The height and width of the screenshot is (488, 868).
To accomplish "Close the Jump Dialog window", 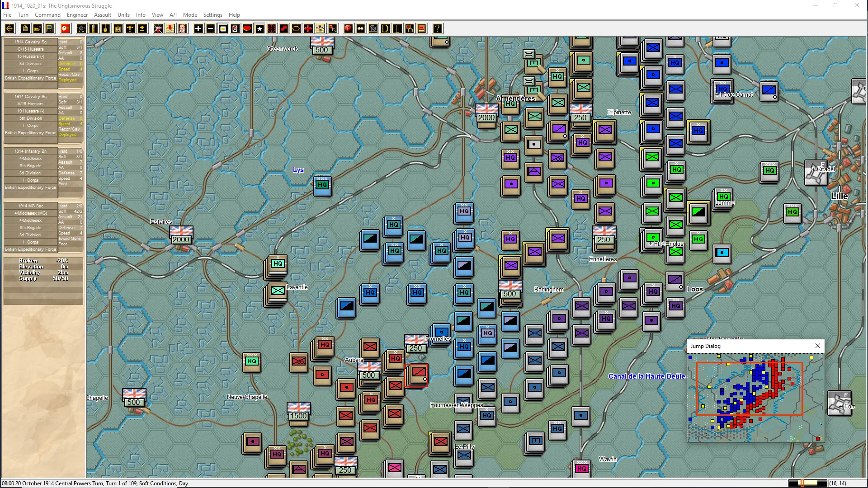I will click(x=817, y=346).
